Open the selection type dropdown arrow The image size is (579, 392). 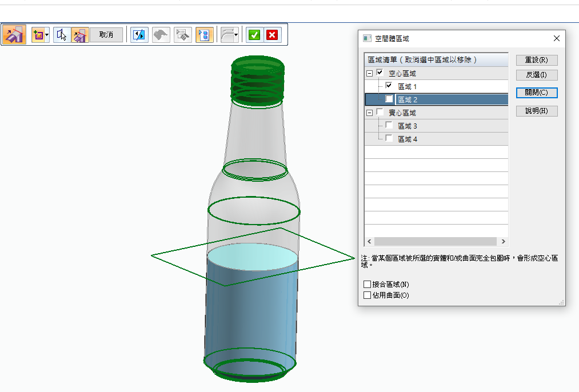tap(47, 35)
